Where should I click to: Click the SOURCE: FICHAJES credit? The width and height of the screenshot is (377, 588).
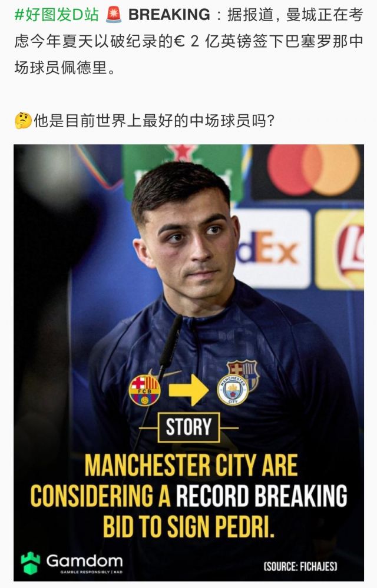point(300,566)
